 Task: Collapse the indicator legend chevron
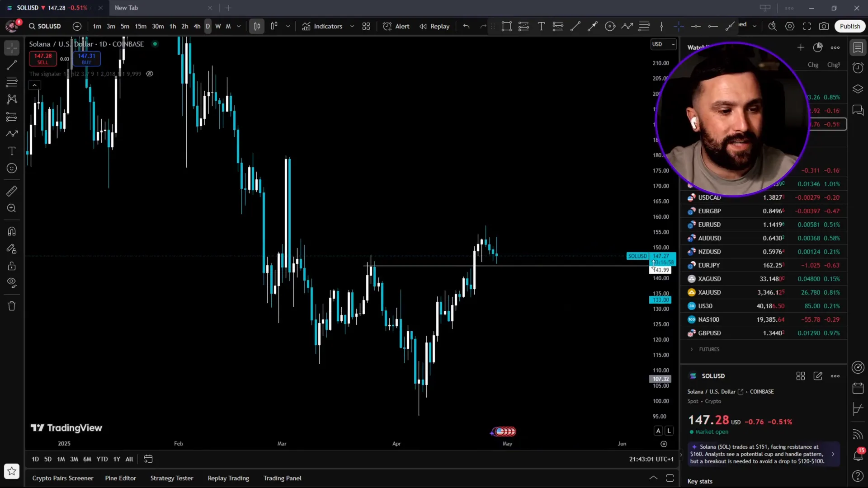(34, 85)
